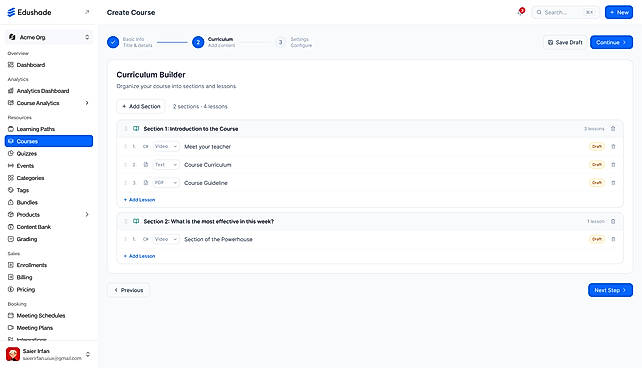
Task: Open the notifications bell icon
Action: coord(520,12)
